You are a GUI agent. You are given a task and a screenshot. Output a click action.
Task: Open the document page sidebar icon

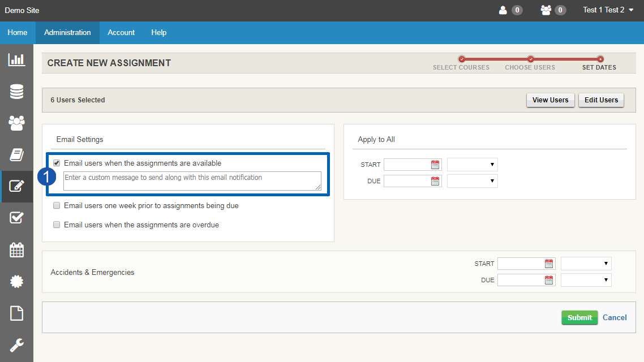click(16, 313)
